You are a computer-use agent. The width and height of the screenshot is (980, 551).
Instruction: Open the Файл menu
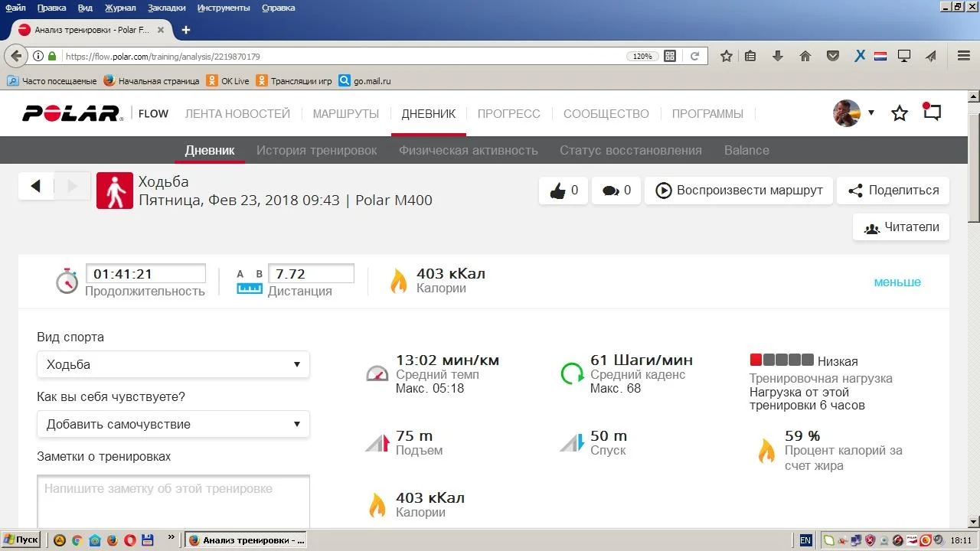coord(15,8)
